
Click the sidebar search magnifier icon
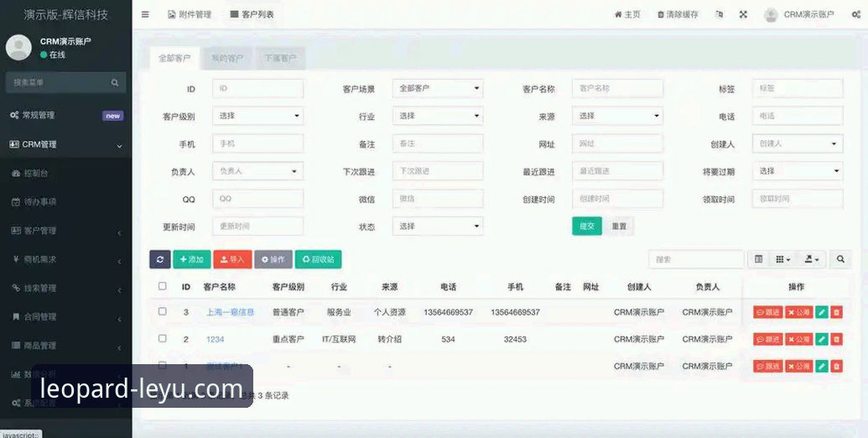pyautogui.click(x=115, y=82)
